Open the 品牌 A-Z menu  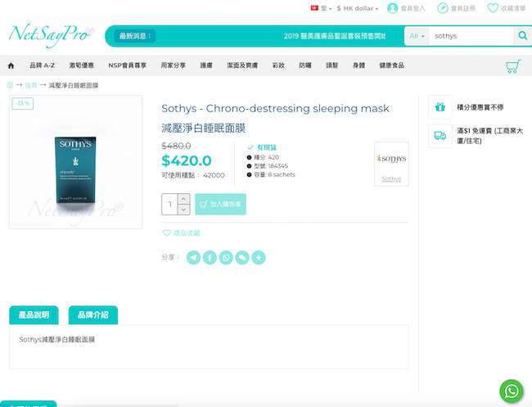(42, 66)
